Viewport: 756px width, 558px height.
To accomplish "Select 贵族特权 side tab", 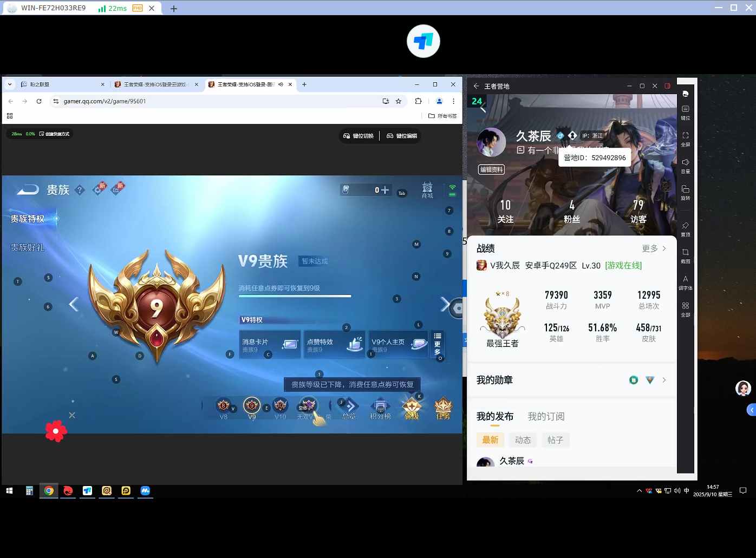I will click(x=28, y=219).
